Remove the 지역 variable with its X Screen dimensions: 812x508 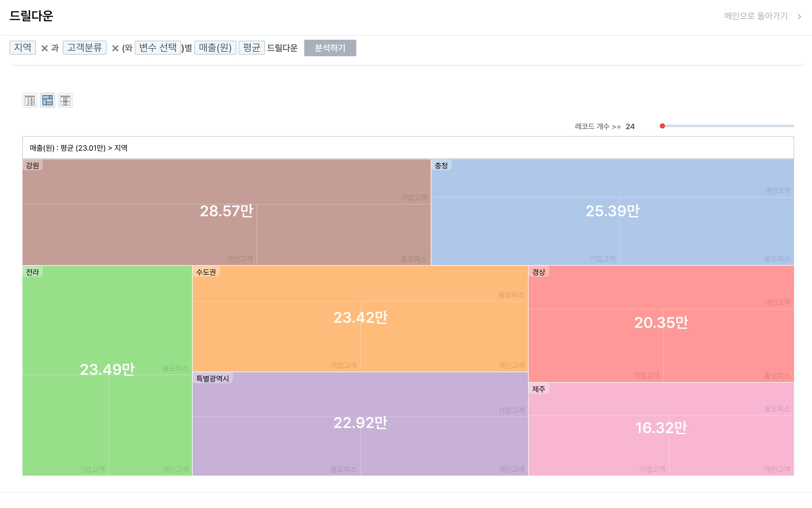click(x=44, y=48)
